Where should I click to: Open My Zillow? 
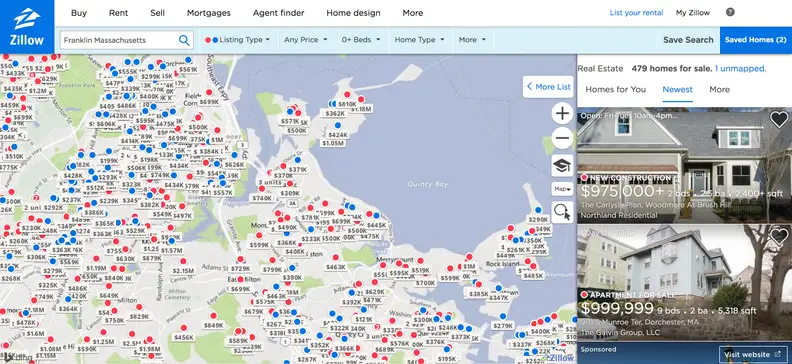[x=692, y=13]
